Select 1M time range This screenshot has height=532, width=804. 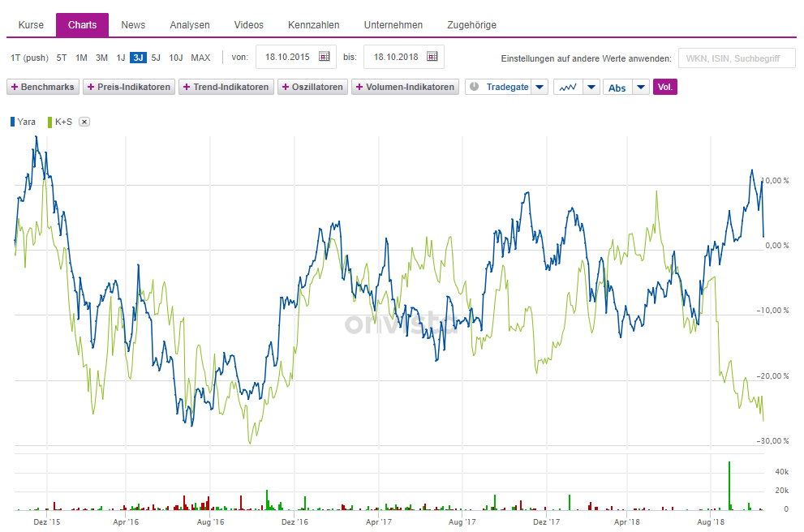(x=81, y=58)
